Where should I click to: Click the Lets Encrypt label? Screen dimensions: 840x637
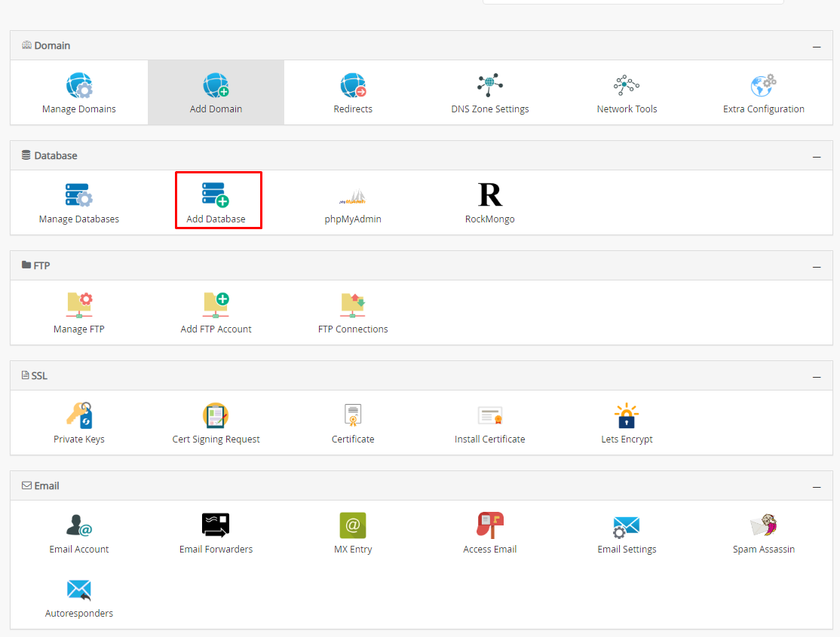coord(627,439)
